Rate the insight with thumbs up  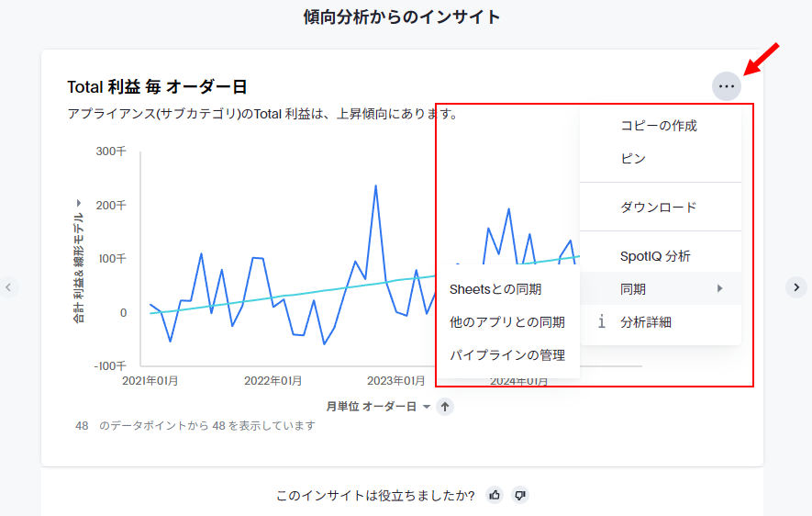pyautogui.click(x=495, y=496)
